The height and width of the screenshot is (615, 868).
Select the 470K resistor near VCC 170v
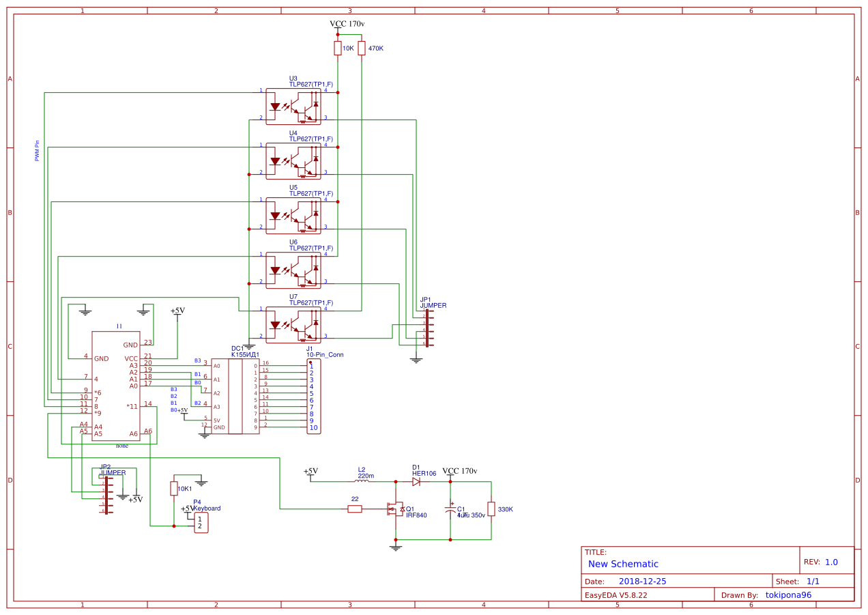(x=362, y=48)
